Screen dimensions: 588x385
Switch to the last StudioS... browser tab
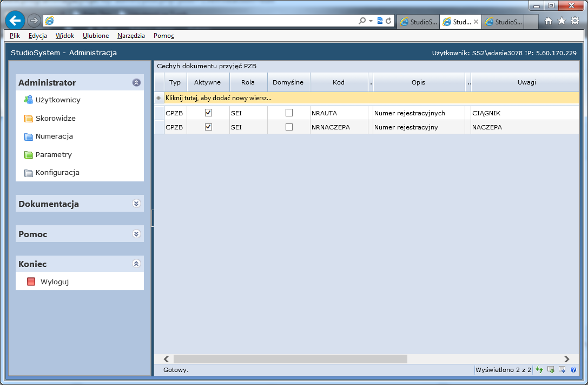point(503,22)
